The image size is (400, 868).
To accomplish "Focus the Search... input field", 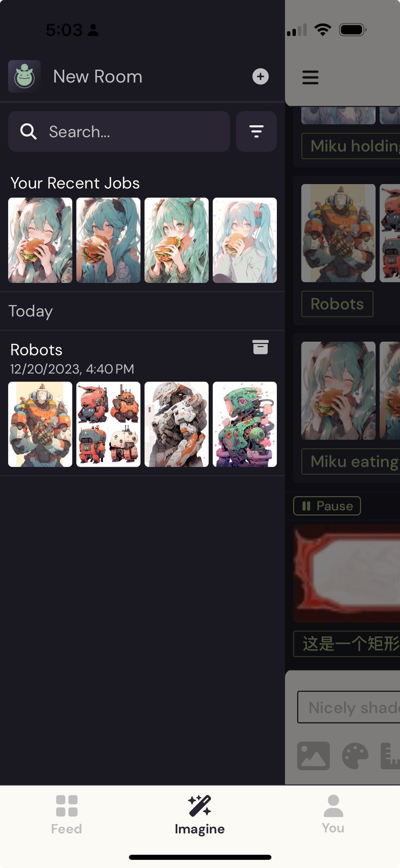I will click(119, 131).
